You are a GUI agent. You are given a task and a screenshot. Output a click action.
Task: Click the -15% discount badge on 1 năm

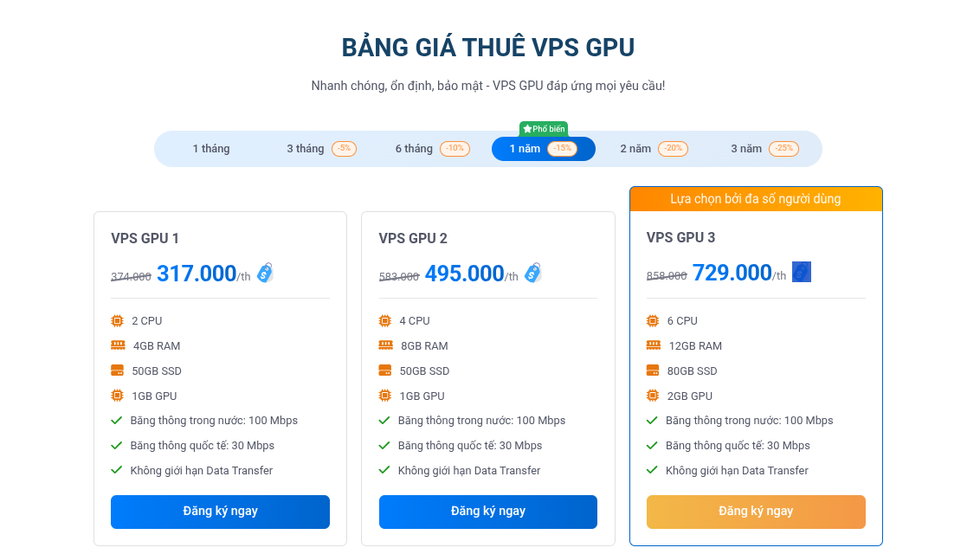point(564,148)
